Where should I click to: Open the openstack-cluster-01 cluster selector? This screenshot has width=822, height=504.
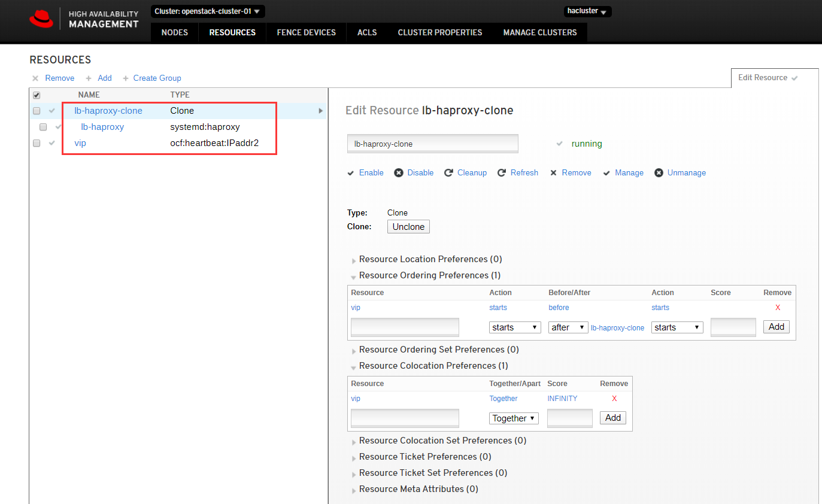tap(208, 11)
